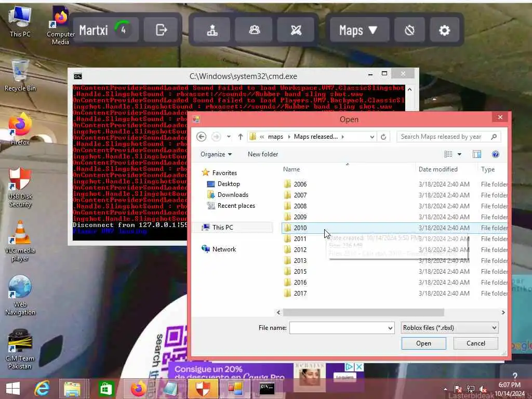Click the horizontal scrollbar in file list
532x399 pixels.
click(x=363, y=312)
